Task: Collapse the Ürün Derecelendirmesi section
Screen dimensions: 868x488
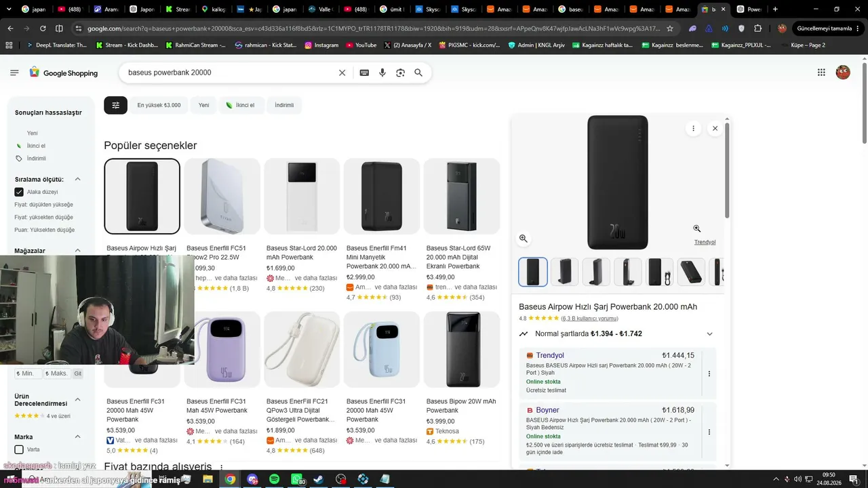Action: (77, 400)
